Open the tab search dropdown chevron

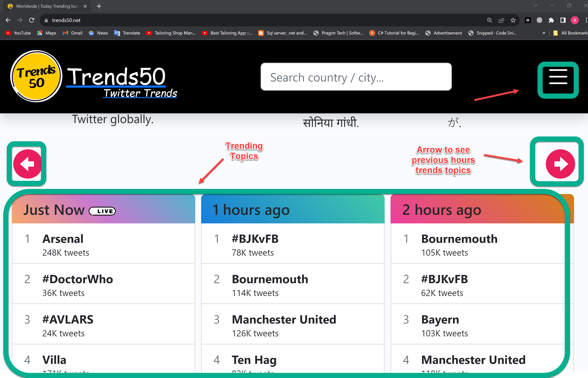[x=536, y=5]
